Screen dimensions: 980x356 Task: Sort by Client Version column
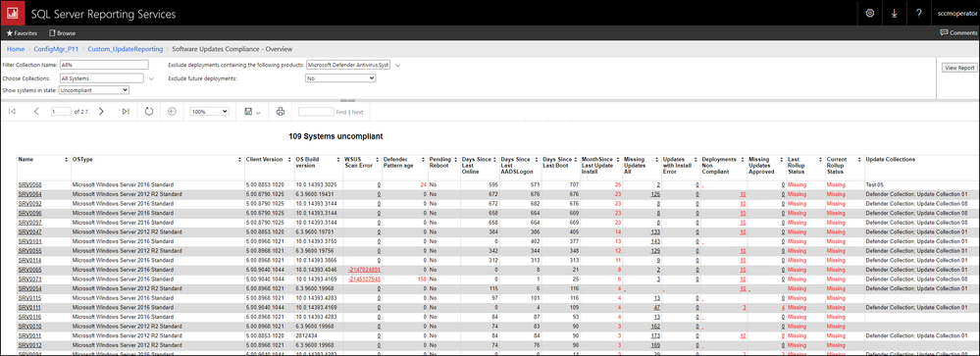pos(289,160)
